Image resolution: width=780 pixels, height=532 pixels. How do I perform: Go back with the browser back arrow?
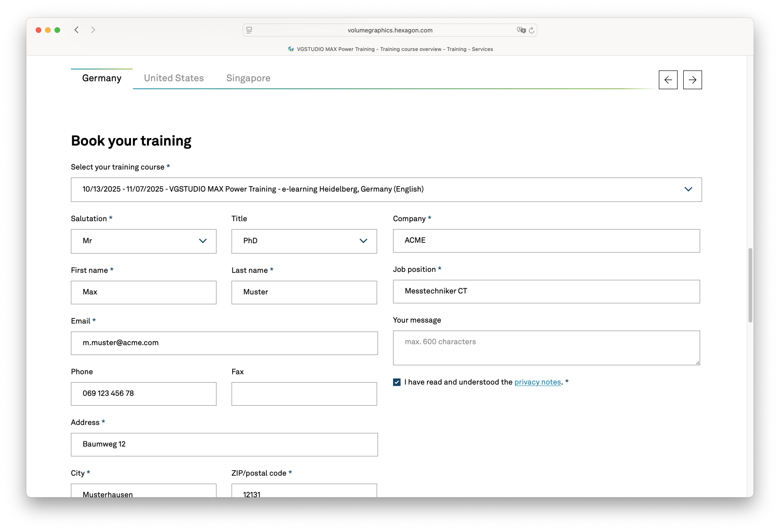click(x=76, y=30)
